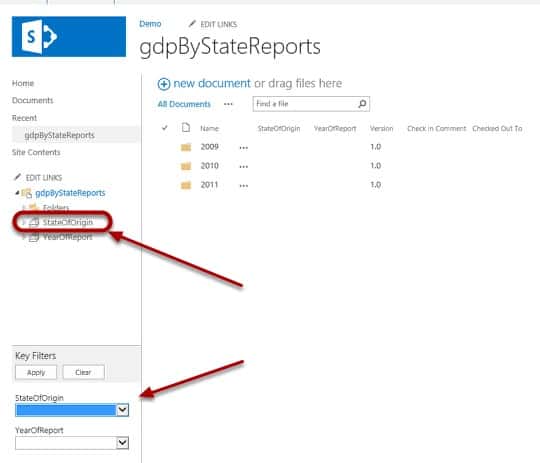Select Site Contents in the left navigation

coord(36,152)
